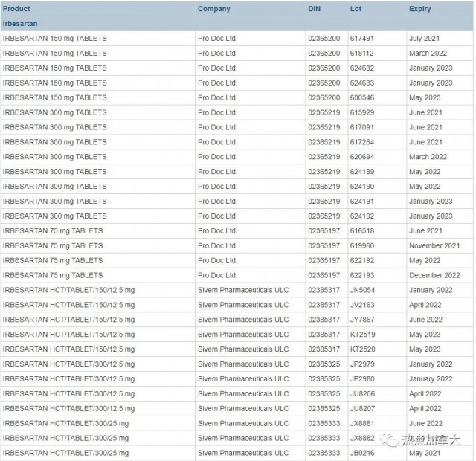
Task: Click the product name in lot JN5054 row
Action: coord(68,290)
